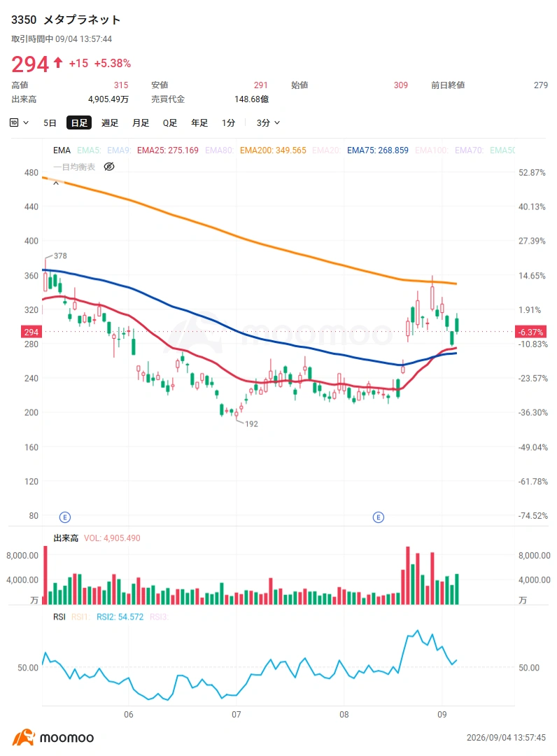Click the timestamp 2026/09/04 13:57:45
Screen dimensions: 557x756
coord(506,738)
